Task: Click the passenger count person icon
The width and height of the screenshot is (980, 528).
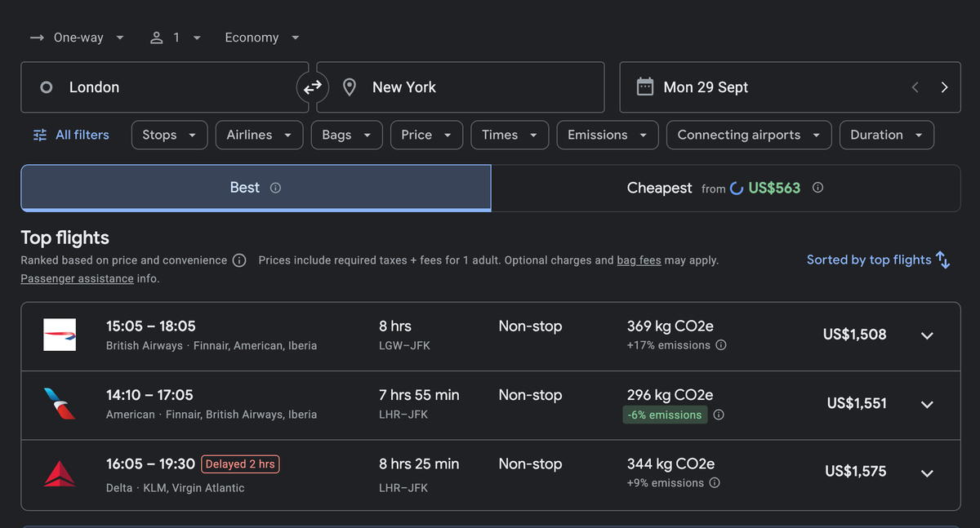Action: coord(157,38)
